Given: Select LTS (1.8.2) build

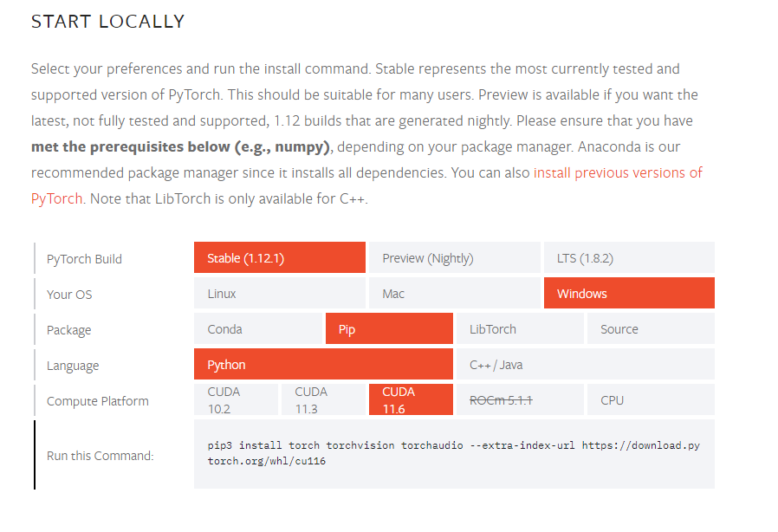Looking at the screenshot, I should coord(629,257).
